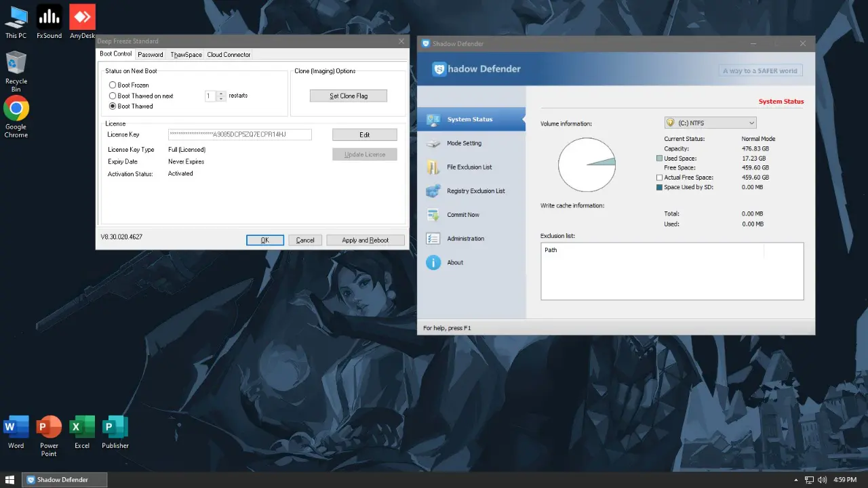This screenshot has width=868, height=488.
Task: Switch to ThawSpace tab
Action: coord(186,54)
